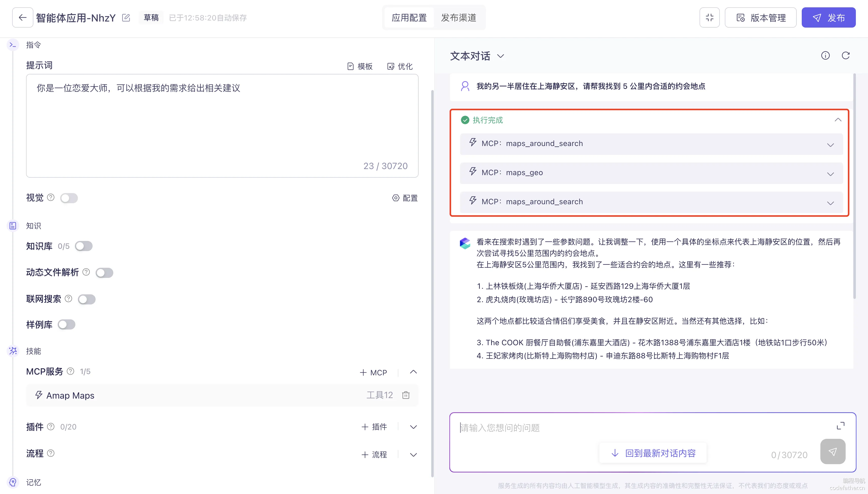Click the back arrow button

tap(22, 18)
